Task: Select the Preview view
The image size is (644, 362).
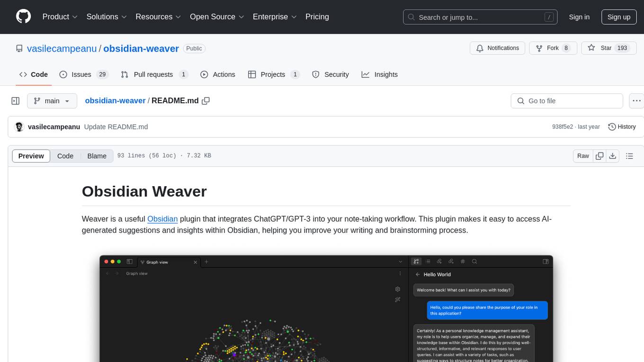Action: [x=31, y=156]
